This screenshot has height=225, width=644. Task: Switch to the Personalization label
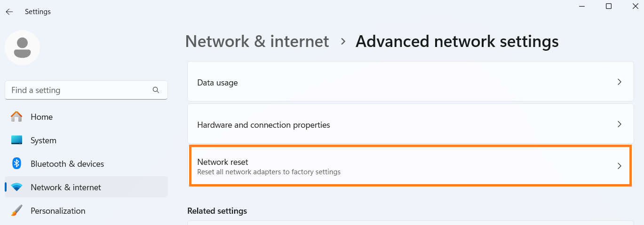click(58, 211)
